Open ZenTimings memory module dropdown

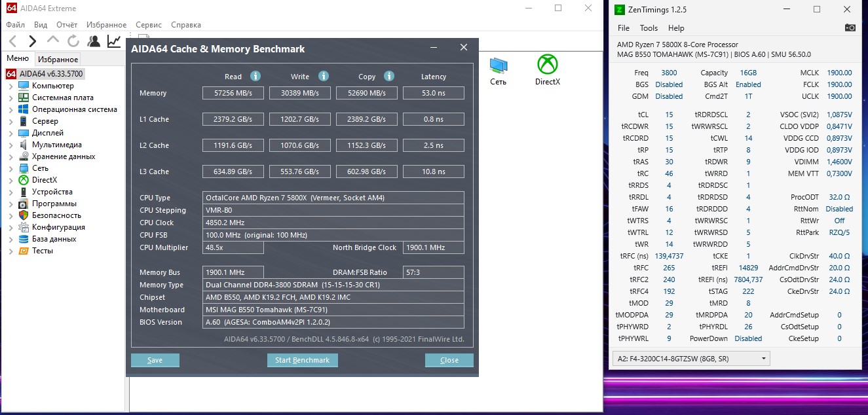click(x=690, y=359)
